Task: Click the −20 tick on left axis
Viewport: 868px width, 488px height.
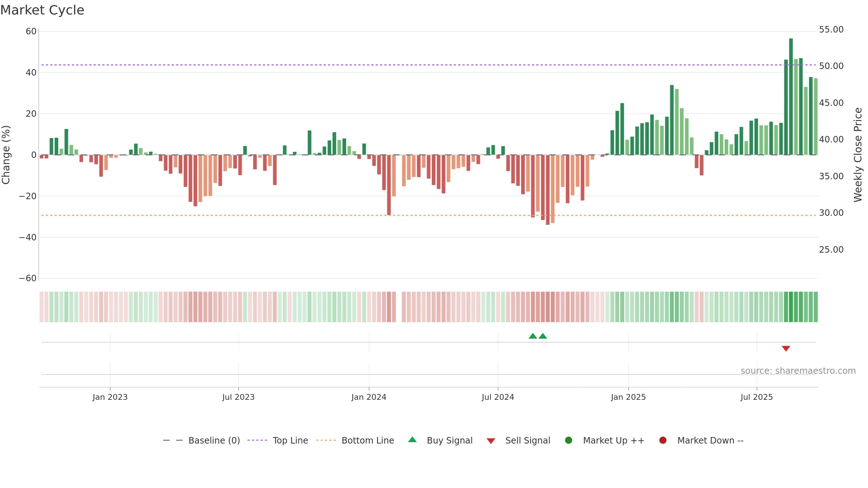Action: pos(27,196)
